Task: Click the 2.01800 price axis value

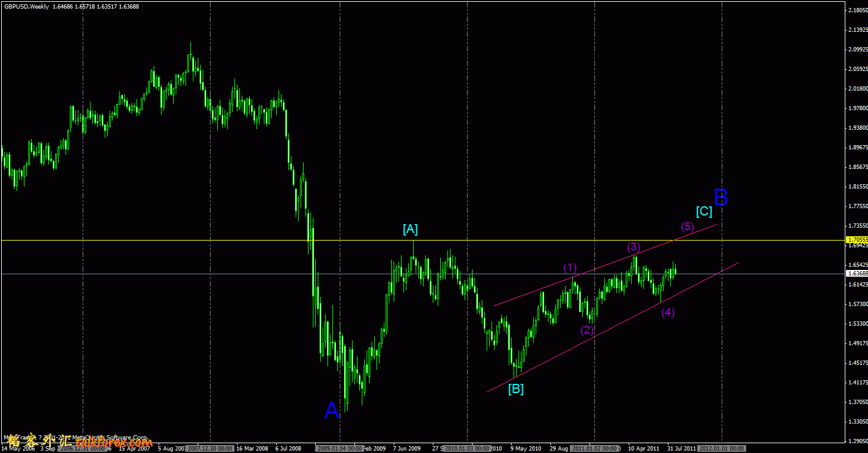Action: pos(857,89)
